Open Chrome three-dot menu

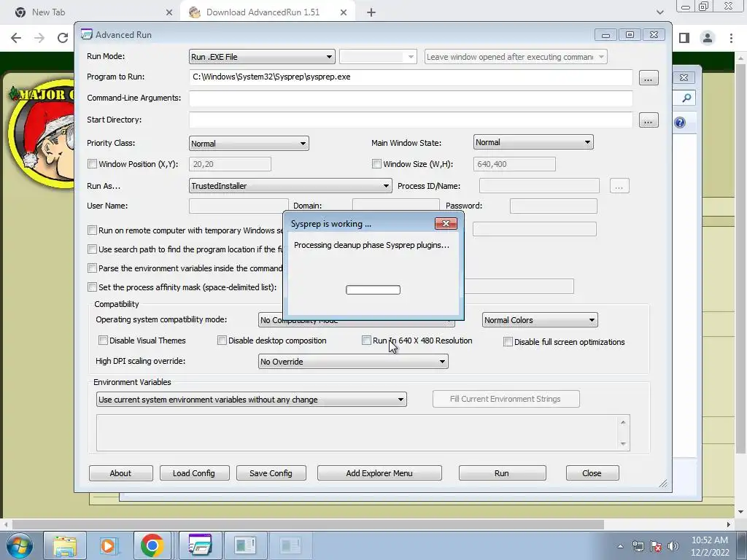click(731, 38)
